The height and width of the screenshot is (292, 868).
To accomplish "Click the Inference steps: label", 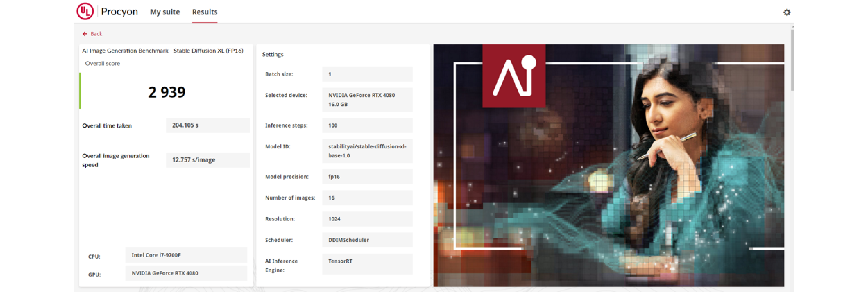I will (286, 126).
